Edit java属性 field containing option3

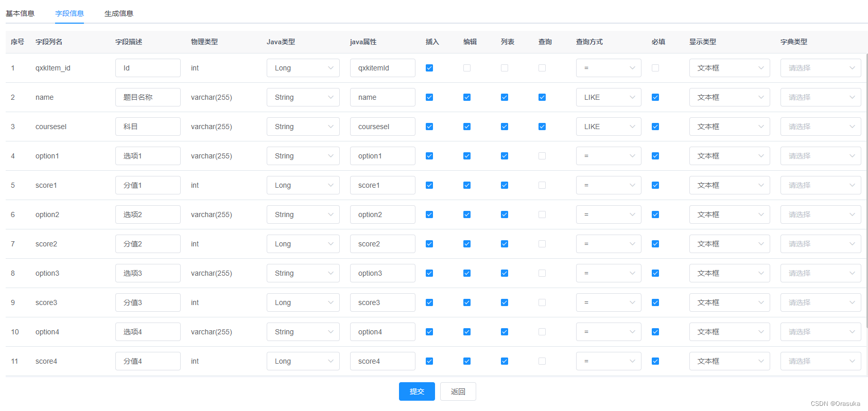(x=383, y=273)
